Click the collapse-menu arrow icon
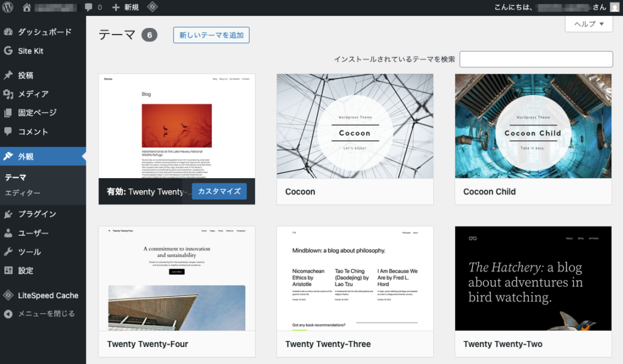This screenshot has width=623, height=364. tap(9, 314)
